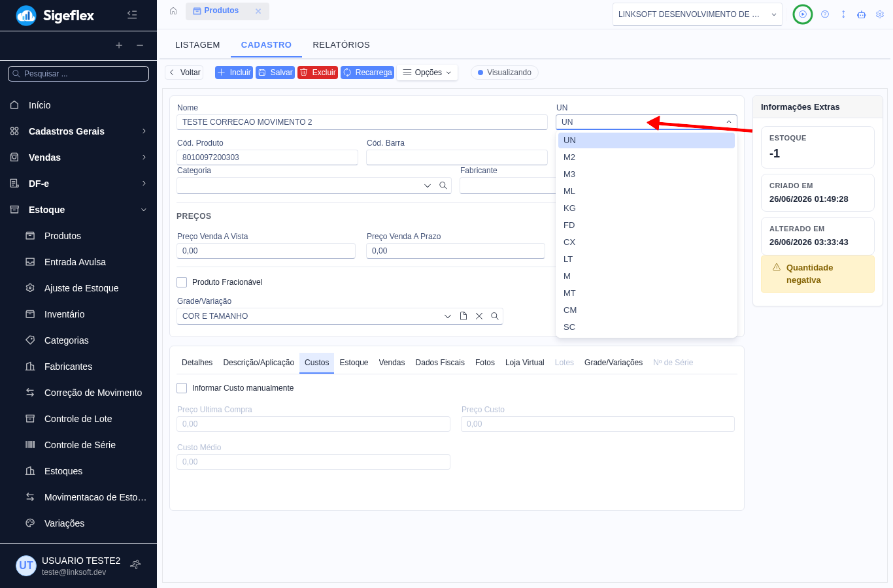This screenshot has height=588, width=893.
Task: Click the plus icon in sidebar
Action: click(119, 45)
